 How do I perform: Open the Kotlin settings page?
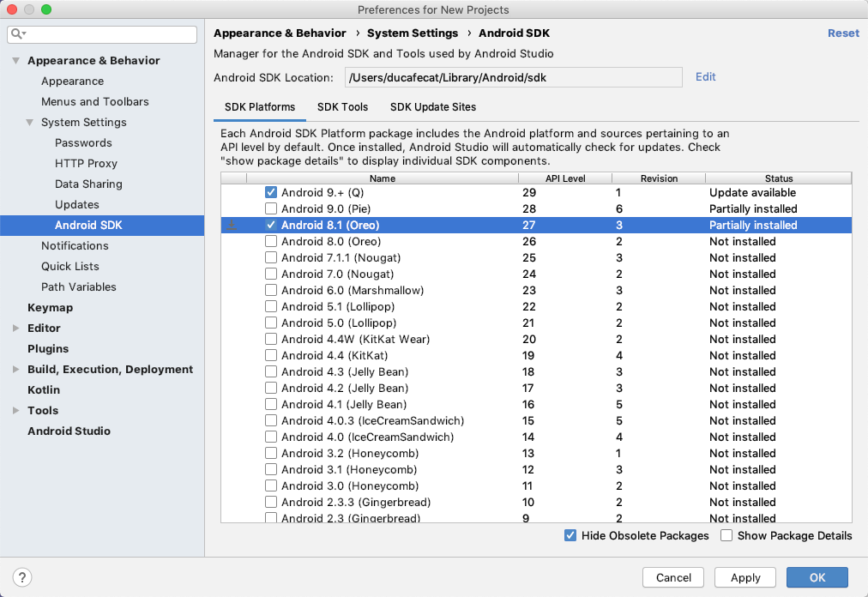[44, 390]
